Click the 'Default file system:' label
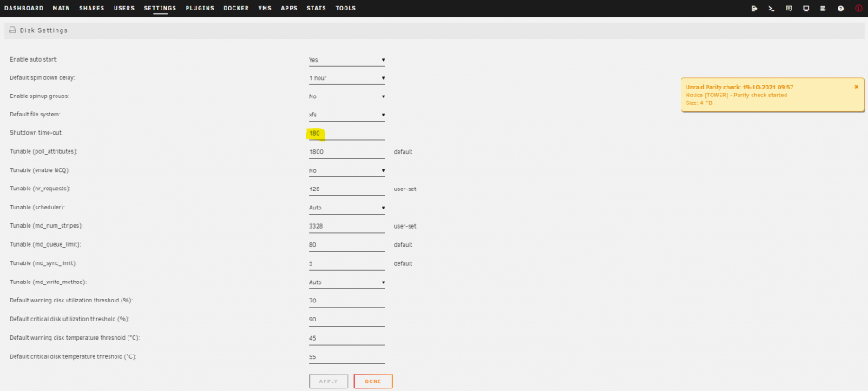The width and height of the screenshot is (868, 391). [36, 116]
